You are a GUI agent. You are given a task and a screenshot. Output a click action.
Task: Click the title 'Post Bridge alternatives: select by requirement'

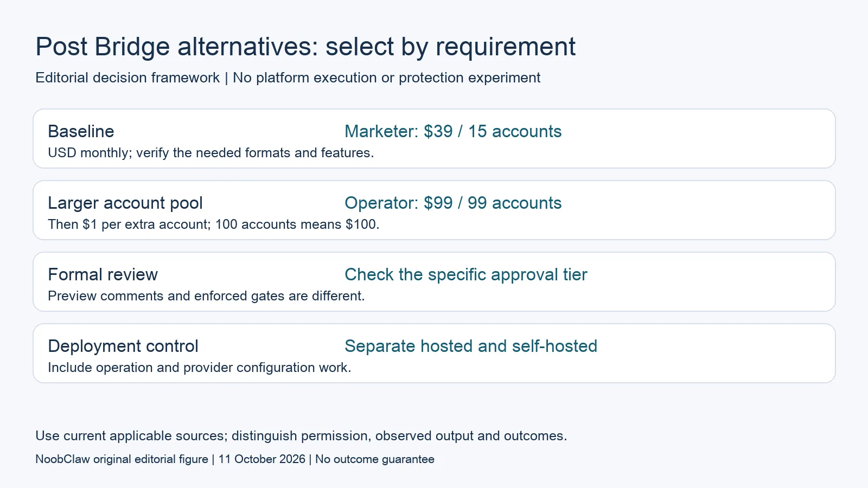(x=305, y=47)
